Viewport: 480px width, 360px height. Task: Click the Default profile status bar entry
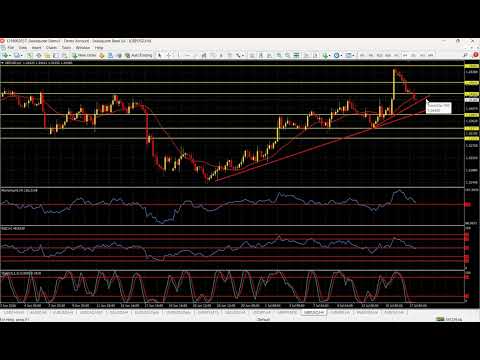263,320
